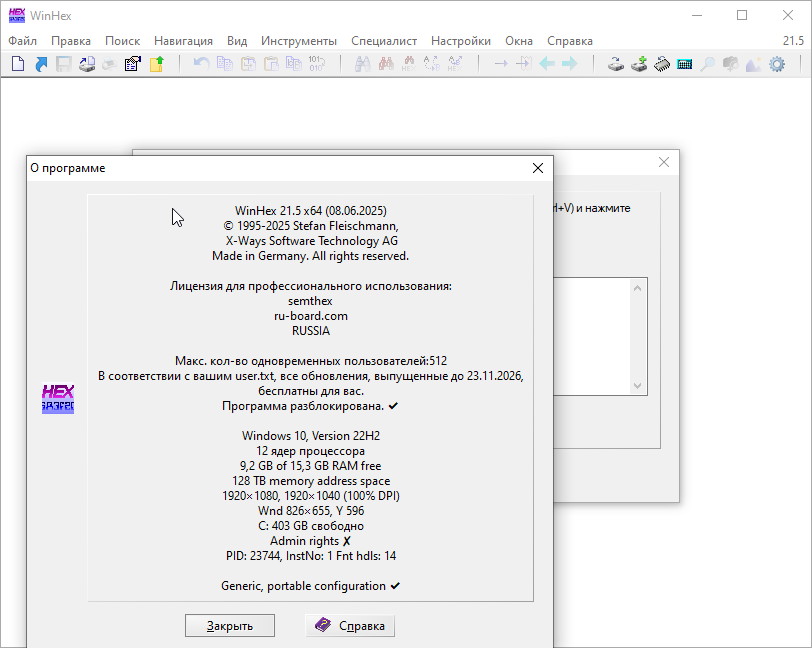This screenshot has height=648, width=812.
Task: Open the Поиск menu
Action: (123, 41)
